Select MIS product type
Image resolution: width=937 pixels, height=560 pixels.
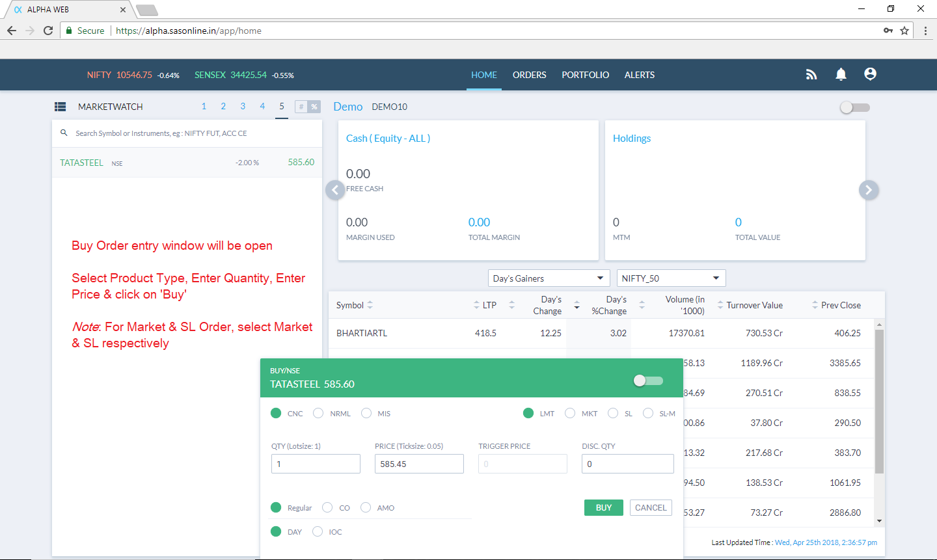(x=366, y=413)
